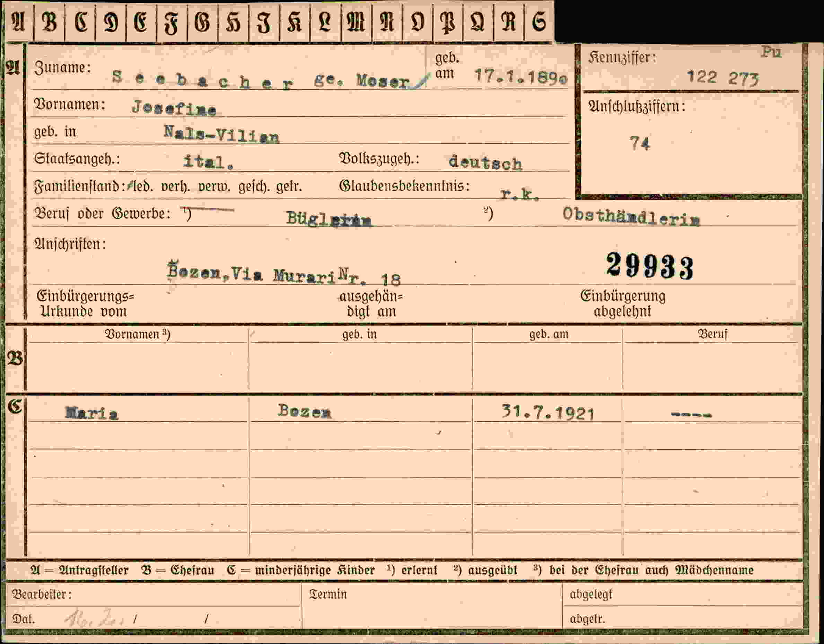This screenshot has width=824, height=644.
Task: Click the index tab letter 'A'
Action: 18,22
